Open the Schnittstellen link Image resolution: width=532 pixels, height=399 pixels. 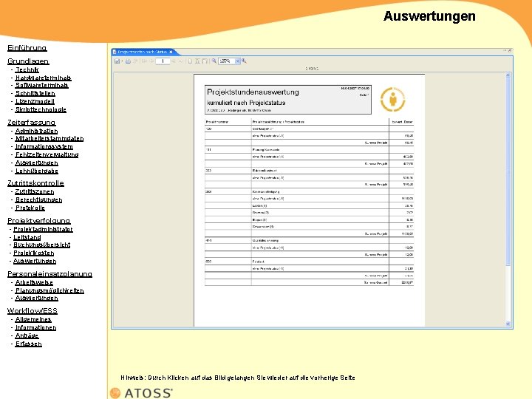(35, 93)
